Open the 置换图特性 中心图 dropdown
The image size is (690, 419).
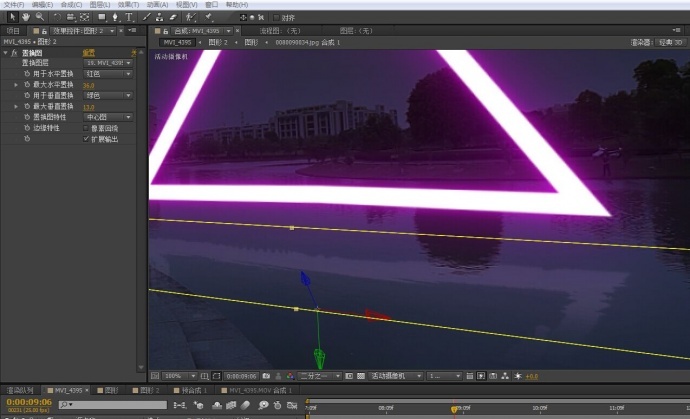tap(108, 117)
